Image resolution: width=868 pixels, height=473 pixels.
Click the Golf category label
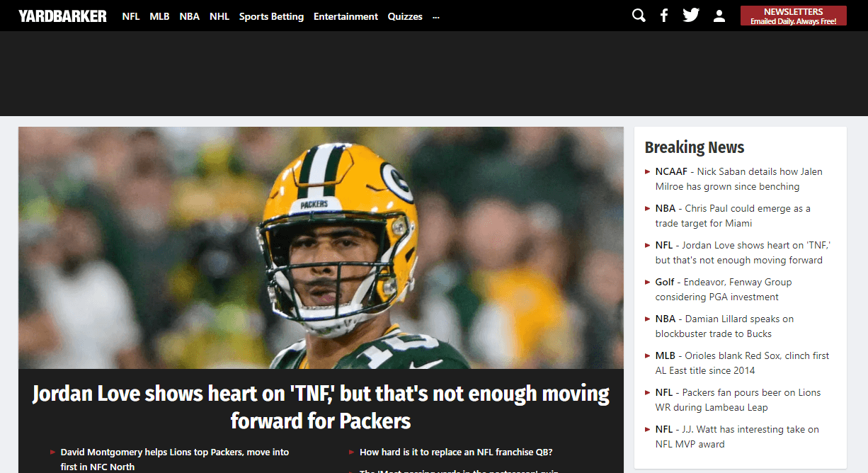pyautogui.click(x=665, y=282)
